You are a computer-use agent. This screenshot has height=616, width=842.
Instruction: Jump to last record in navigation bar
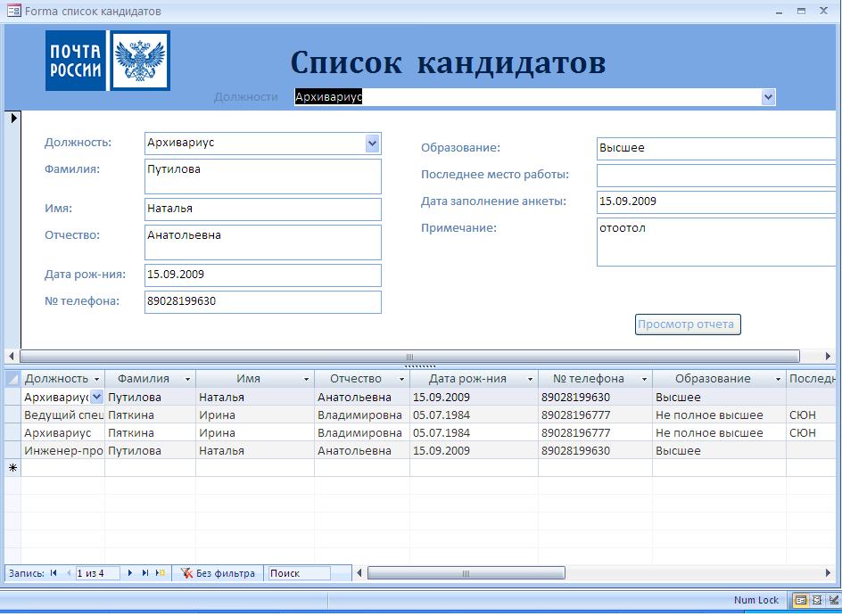pyautogui.click(x=145, y=573)
